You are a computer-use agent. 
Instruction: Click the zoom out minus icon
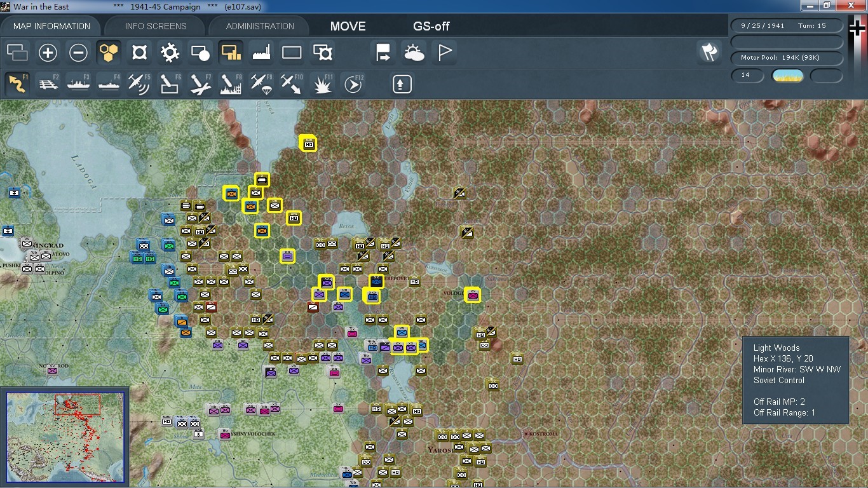pos(78,53)
